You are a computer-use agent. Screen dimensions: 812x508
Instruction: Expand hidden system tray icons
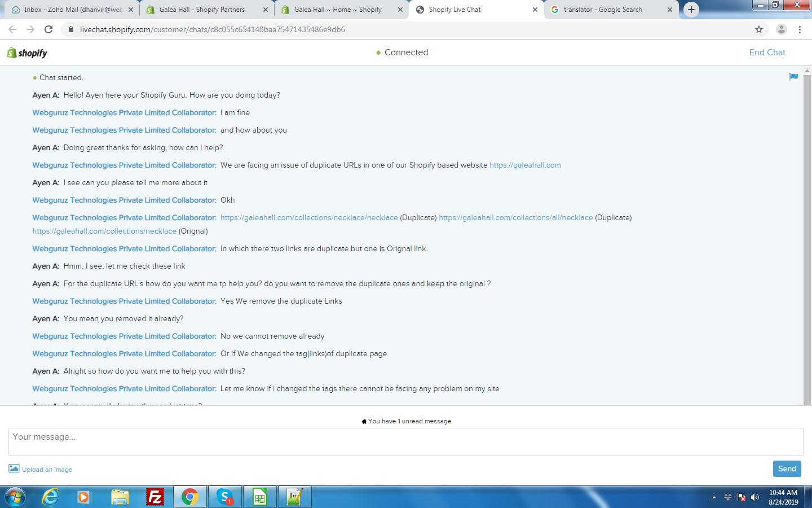click(x=714, y=497)
